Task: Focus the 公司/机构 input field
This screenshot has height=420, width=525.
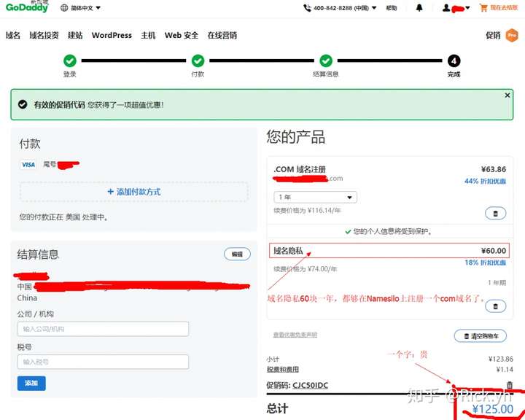Action: point(103,329)
